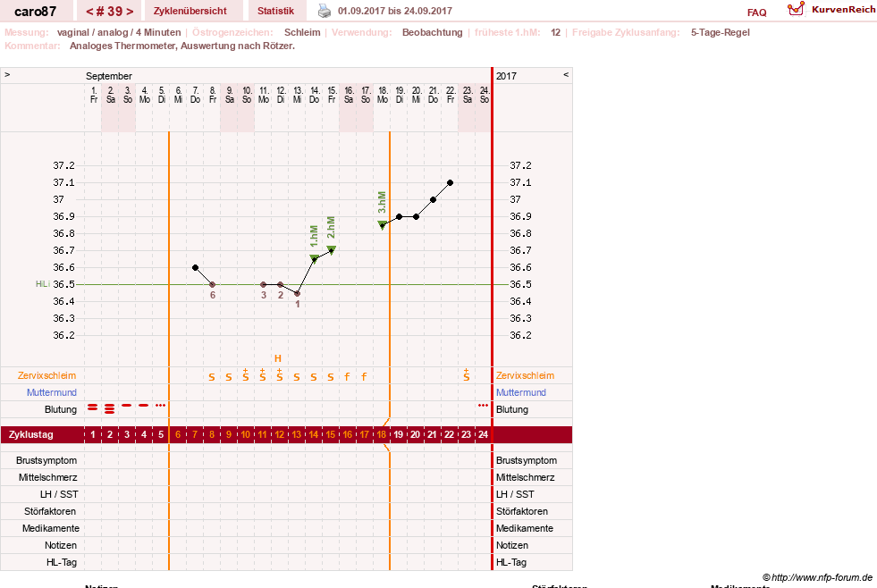The image size is (877, 588).
Task: Click the f mucus symbol on day 17
Action: [x=364, y=377]
